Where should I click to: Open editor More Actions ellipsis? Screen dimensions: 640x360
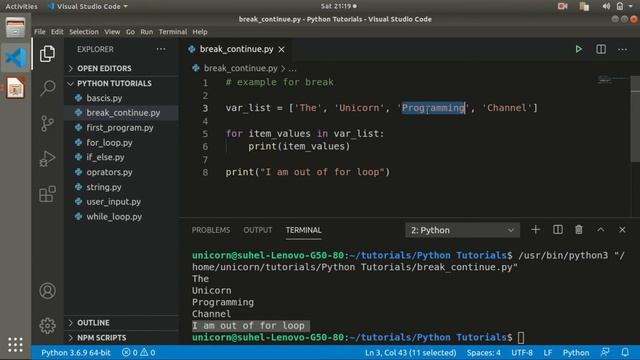tap(622, 49)
